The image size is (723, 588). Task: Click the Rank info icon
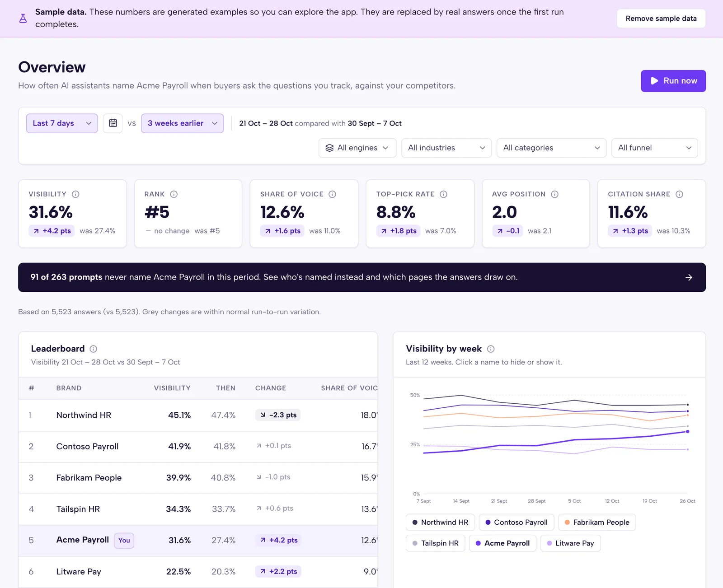174,194
